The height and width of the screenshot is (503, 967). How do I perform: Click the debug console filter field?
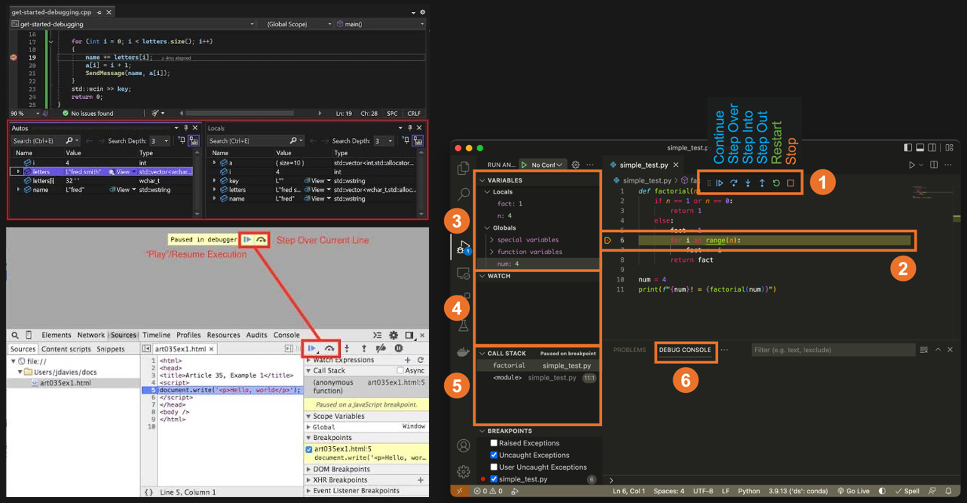click(x=833, y=350)
